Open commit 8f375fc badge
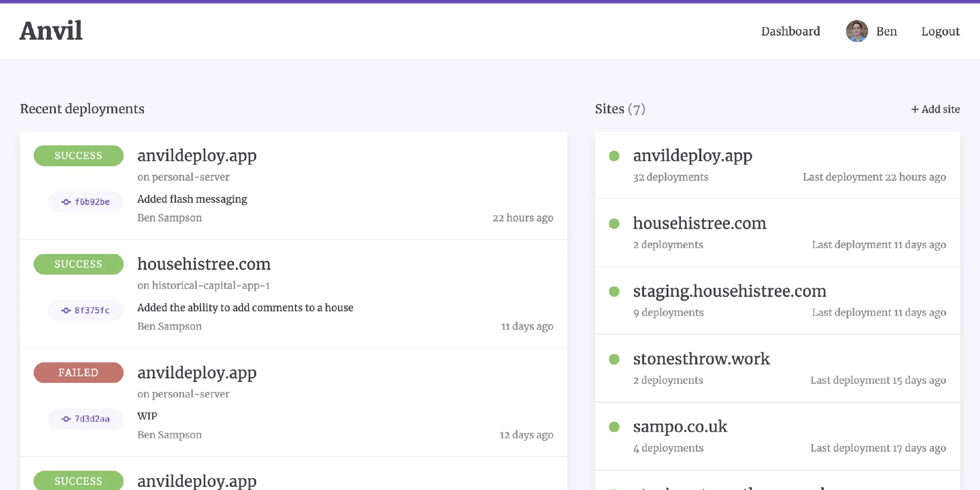Viewport: 980px width, 490px height. pyautogui.click(x=86, y=310)
